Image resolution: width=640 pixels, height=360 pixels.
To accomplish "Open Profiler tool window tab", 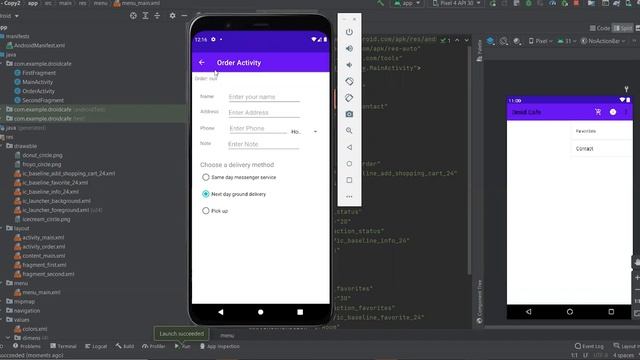I will (x=154, y=346).
